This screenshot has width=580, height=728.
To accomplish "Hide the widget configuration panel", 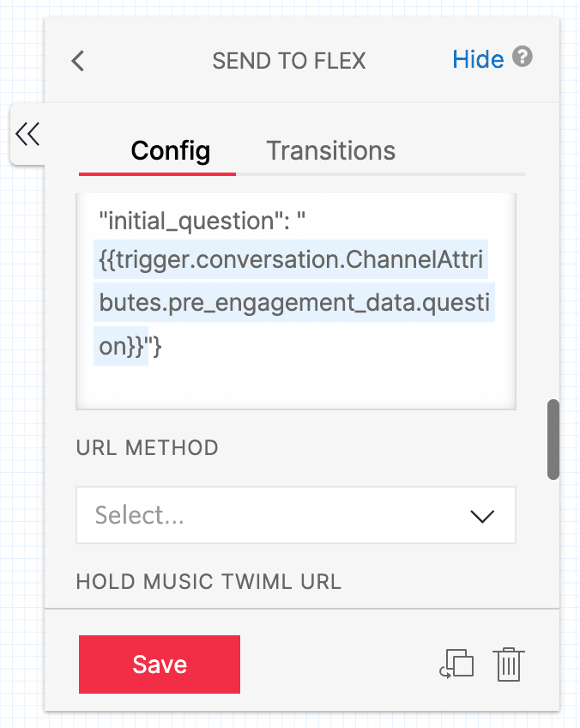I will (x=478, y=59).
